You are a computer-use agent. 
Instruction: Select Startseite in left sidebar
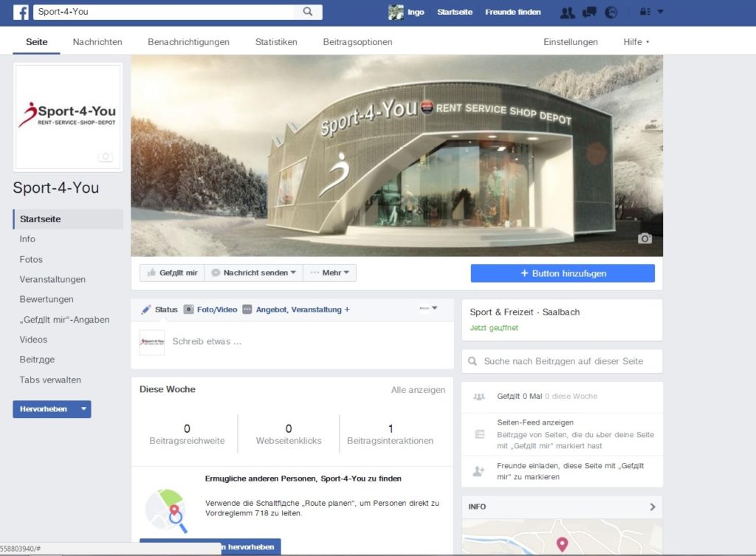68,219
